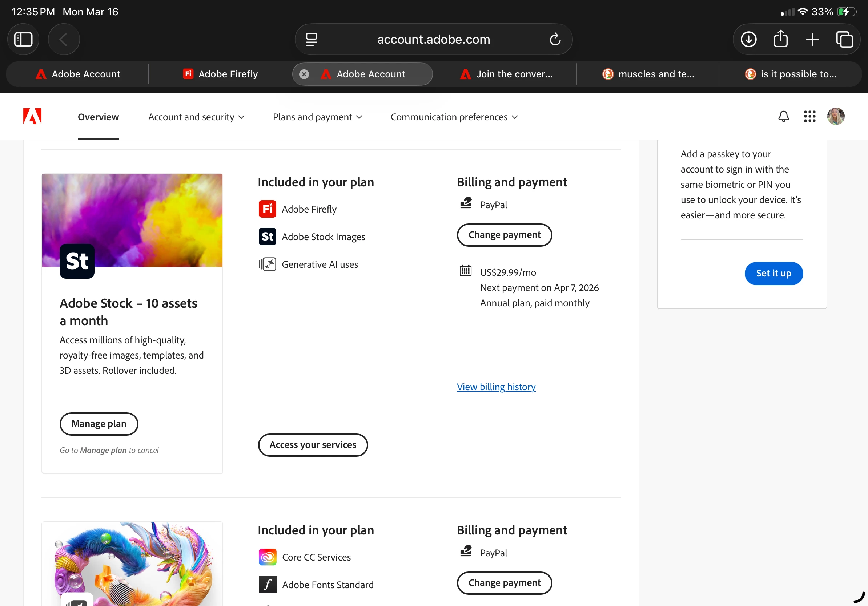This screenshot has width=868, height=606.
Task: Reload the page using refresh icon
Action: 555,39
